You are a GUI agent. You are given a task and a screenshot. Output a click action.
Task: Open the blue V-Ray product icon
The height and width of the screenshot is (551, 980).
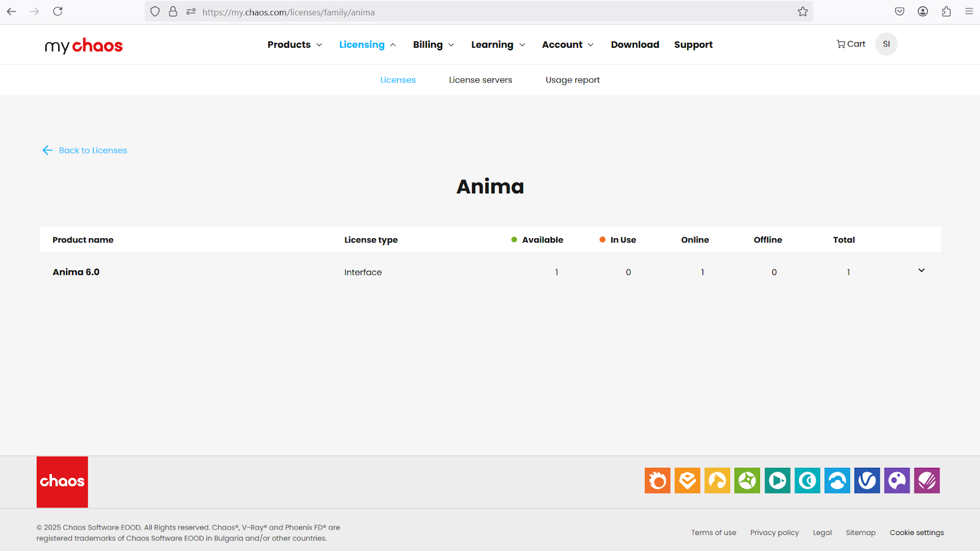(867, 481)
